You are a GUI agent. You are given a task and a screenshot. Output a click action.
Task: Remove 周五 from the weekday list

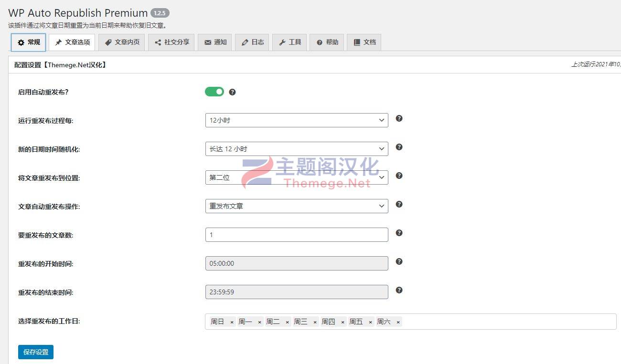[x=370, y=322]
